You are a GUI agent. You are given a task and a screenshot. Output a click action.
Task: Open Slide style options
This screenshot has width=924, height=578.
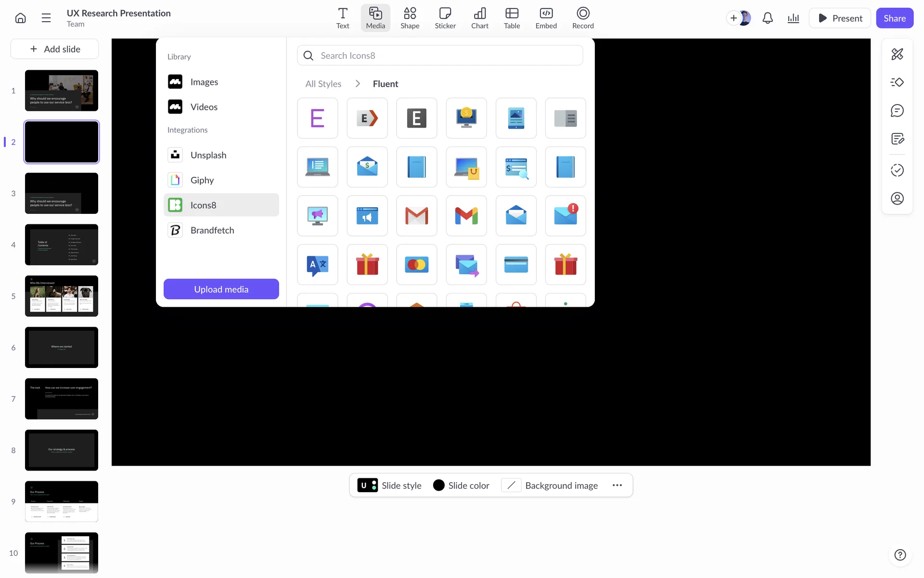(x=390, y=486)
